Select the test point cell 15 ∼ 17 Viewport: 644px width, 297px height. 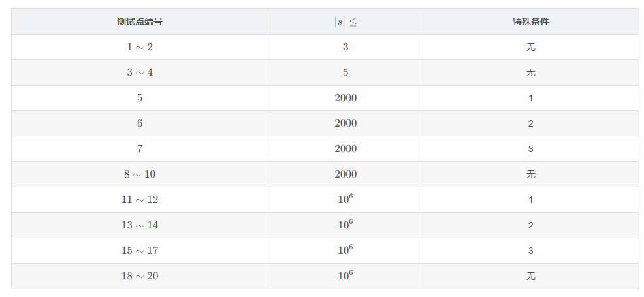140,251
